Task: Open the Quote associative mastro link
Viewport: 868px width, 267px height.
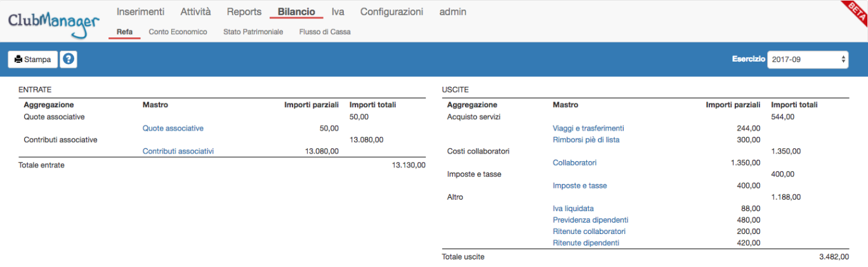Action: [173, 128]
